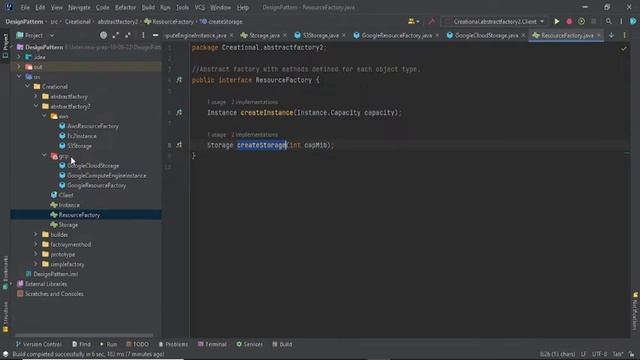Open Code With Me user icon
640x360 pixels.
coord(413,22)
